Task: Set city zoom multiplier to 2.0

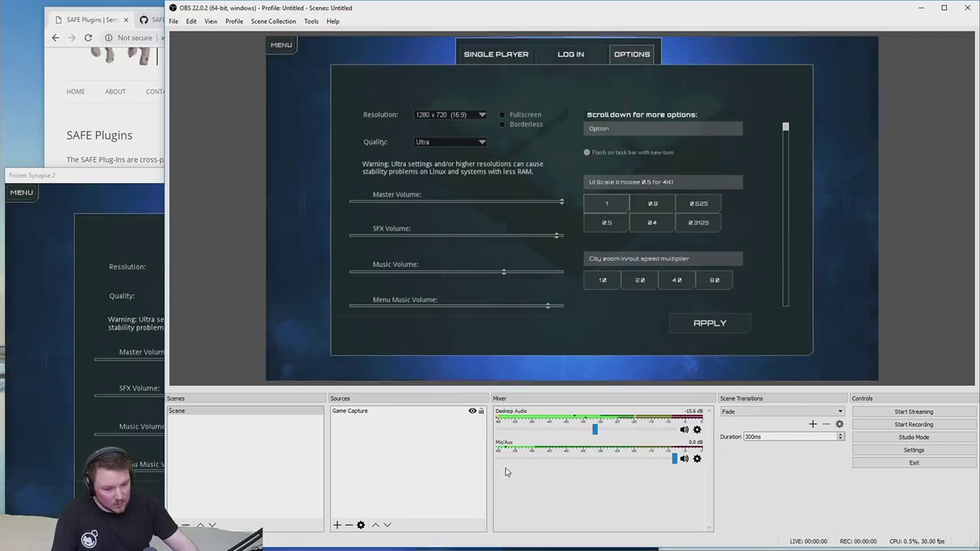Action: 640,280
